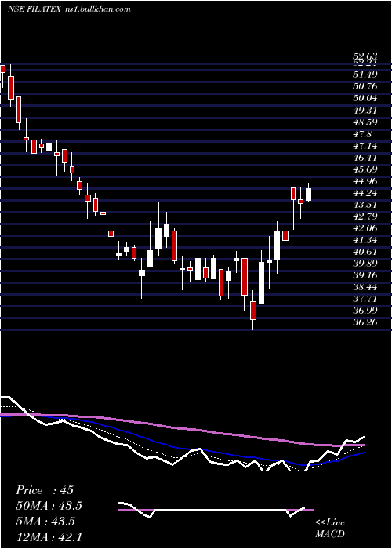Viewport: 392px width, 549px height.
Task: Select the 37.71 price label
Action: pos(365,299)
